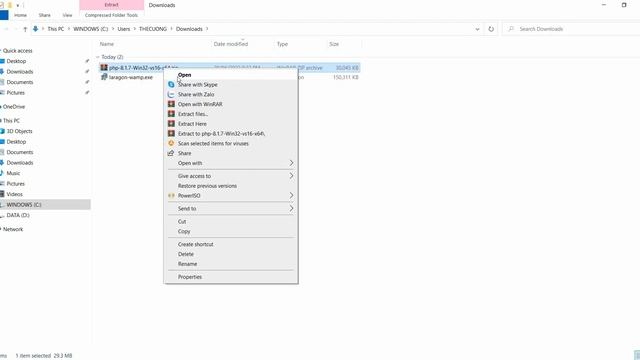The width and height of the screenshot is (640, 360).
Task: Select WINDOWS (C:) drive in sidebar
Action: tap(24, 204)
